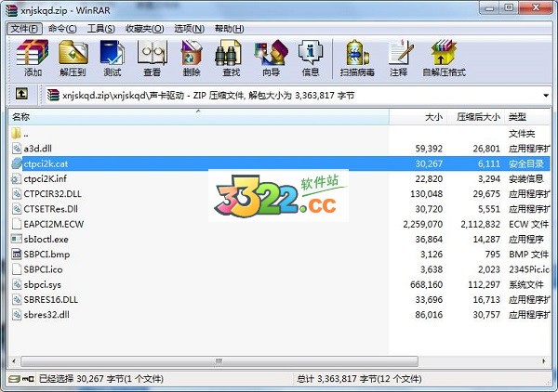Image resolution: width=558 pixels, height=392 pixels.
Task: Click the a3d.dll file icon
Action: pyautogui.click(x=17, y=149)
